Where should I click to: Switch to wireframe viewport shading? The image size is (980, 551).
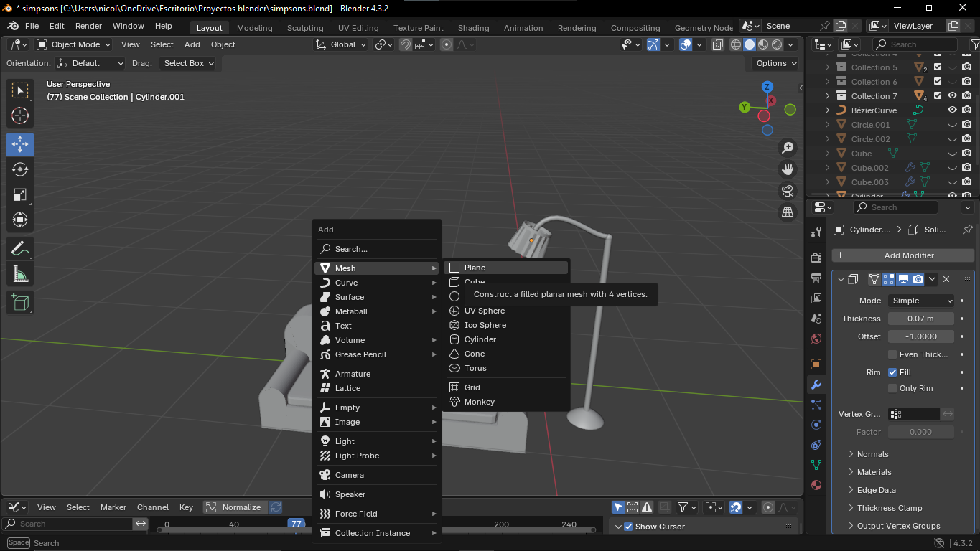736,44
